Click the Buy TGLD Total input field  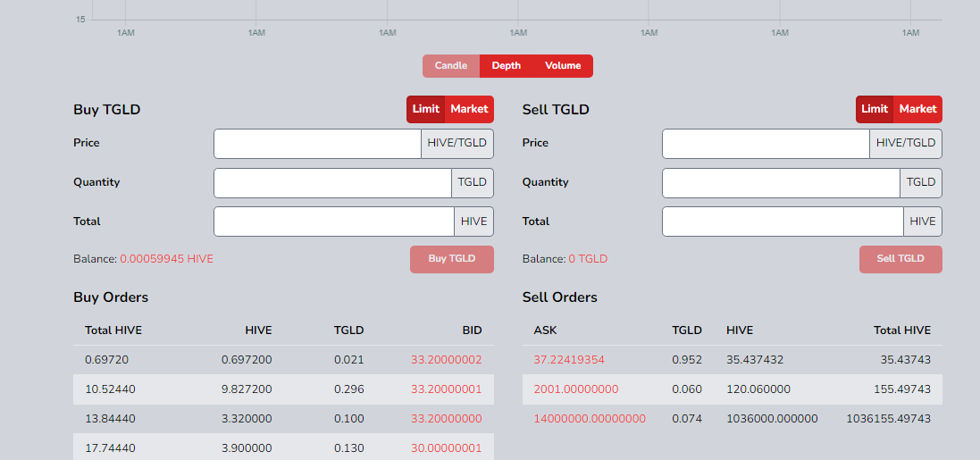[334, 222]
